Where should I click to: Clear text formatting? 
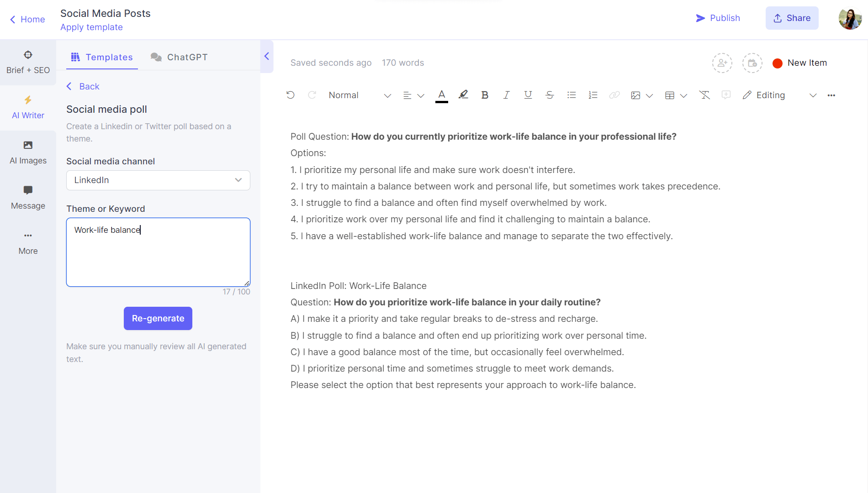704,95
